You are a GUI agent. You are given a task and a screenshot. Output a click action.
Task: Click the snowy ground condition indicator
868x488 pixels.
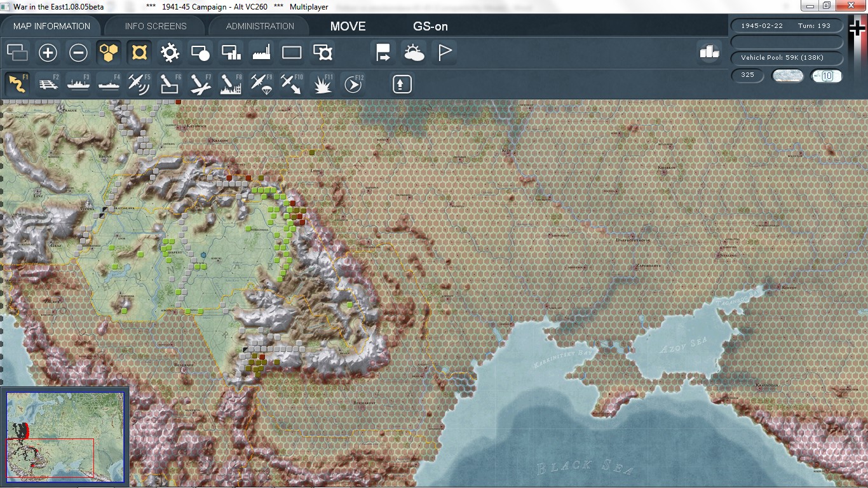788,76
